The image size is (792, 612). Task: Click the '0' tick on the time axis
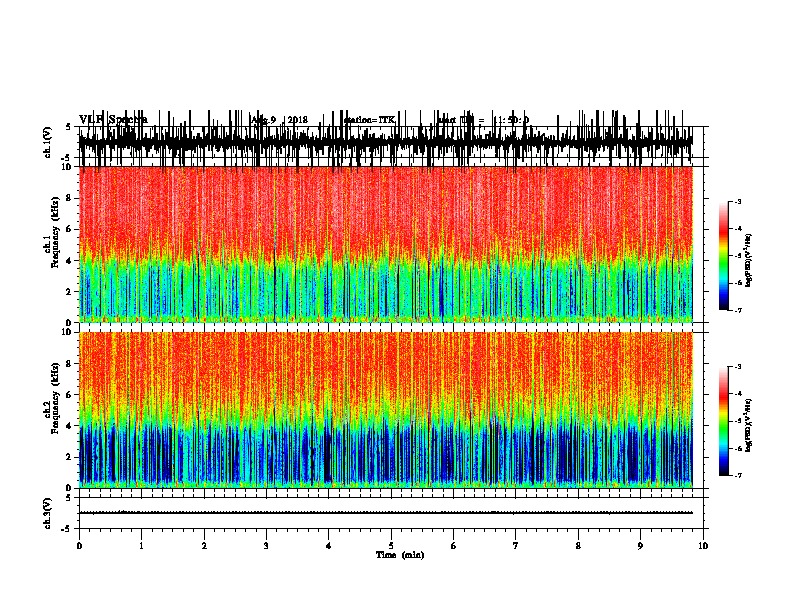(79, 546)
